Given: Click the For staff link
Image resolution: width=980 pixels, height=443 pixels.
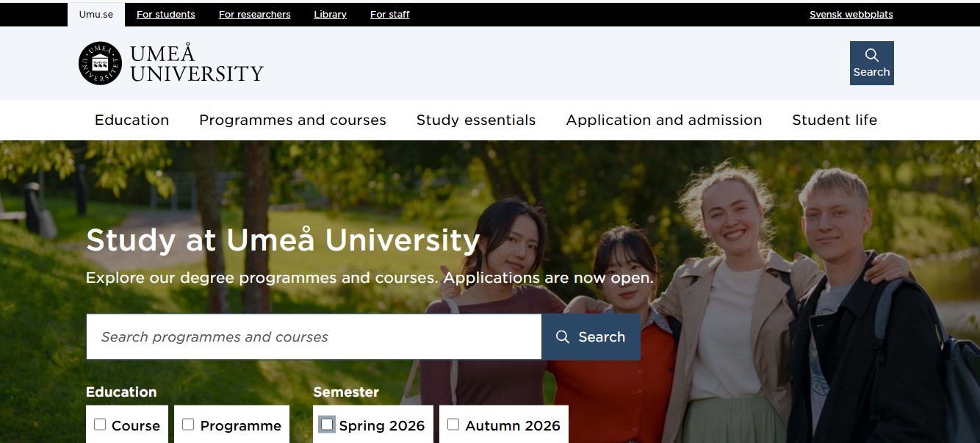Looking at the screenshot, I should 389,14.
